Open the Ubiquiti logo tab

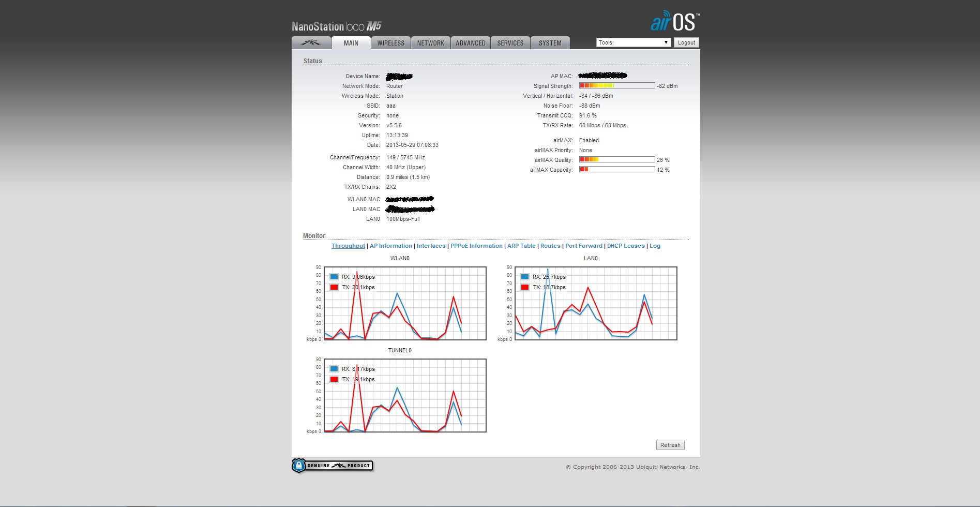(311, 43)
